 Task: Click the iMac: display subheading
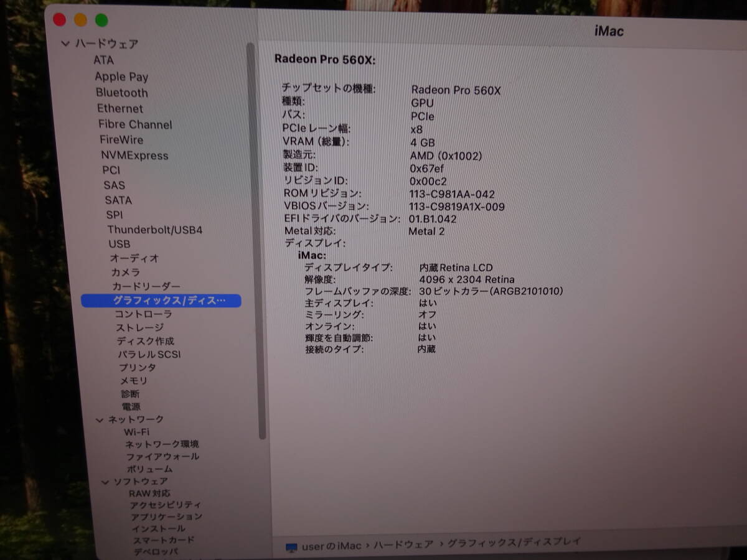point(312,256)
